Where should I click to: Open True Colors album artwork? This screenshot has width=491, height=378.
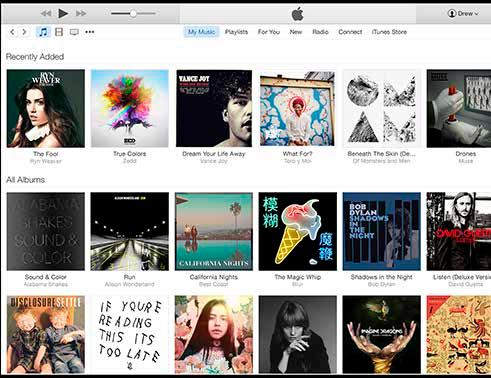coord(130,108)
